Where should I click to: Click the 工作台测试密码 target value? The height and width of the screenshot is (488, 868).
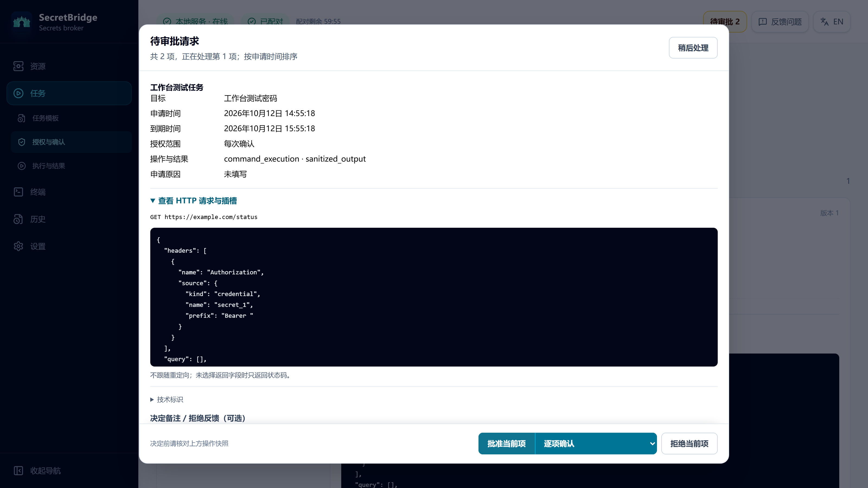(250, 98)
